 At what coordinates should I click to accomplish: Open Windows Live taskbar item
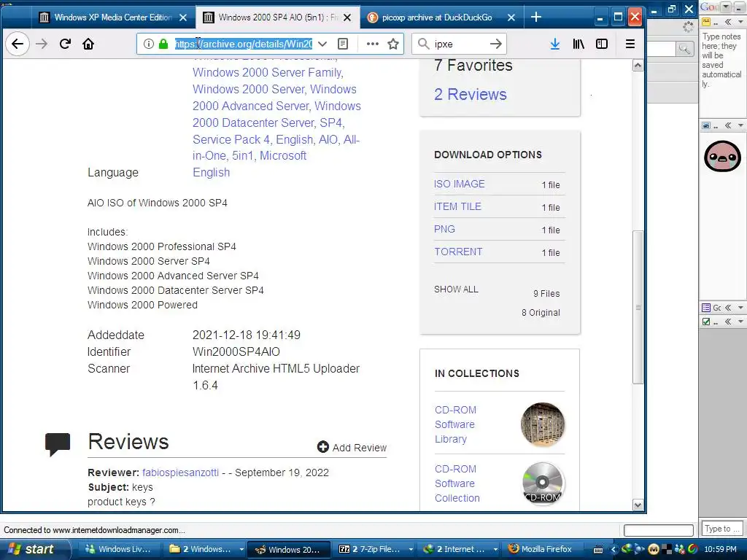pos(117,549)
